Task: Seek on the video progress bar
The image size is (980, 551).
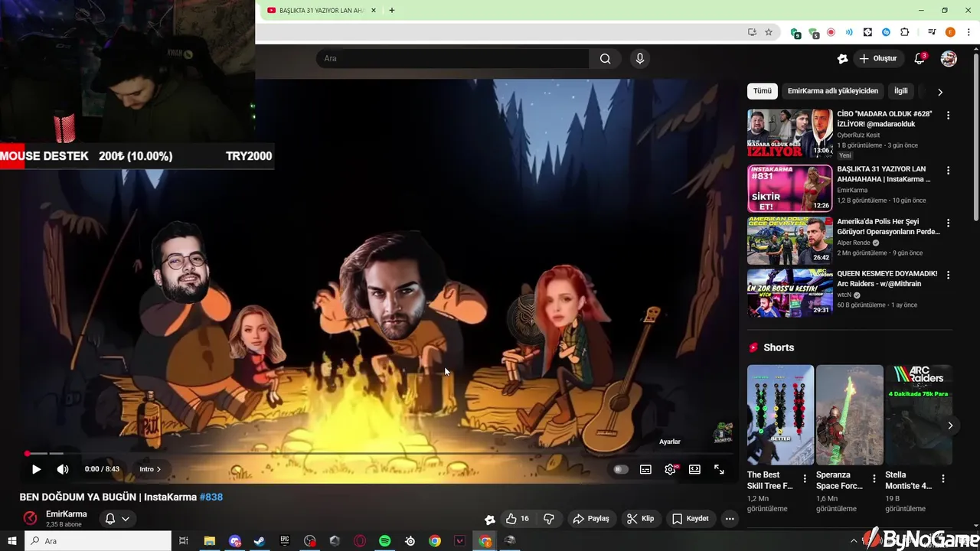Action: [379, 453]
